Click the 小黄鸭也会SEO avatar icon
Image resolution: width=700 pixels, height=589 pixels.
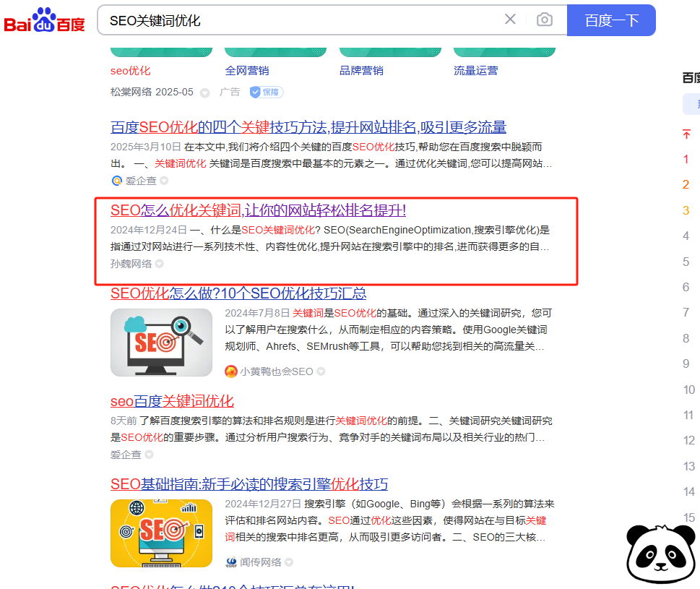pyautogui.click(x=230, y=371)
